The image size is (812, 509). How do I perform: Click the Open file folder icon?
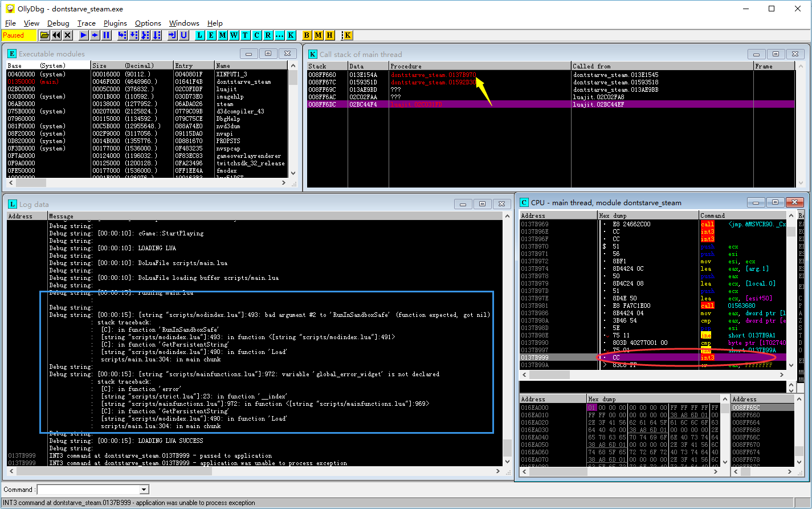coord(44,35)
